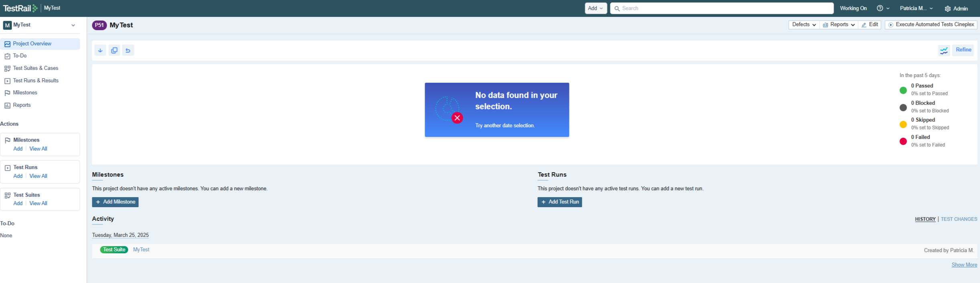Image resolution: width=980 pixels, height=283 pixels.
Task: Click the copy icon in chart toolbar
Action: tap(114, 51)
